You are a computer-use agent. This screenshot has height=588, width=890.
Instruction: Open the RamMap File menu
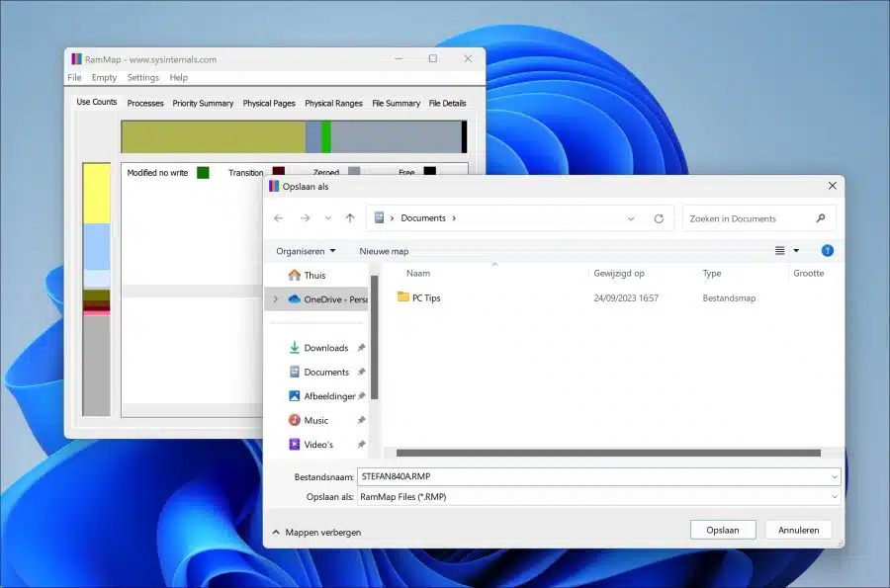click(74, 78)
